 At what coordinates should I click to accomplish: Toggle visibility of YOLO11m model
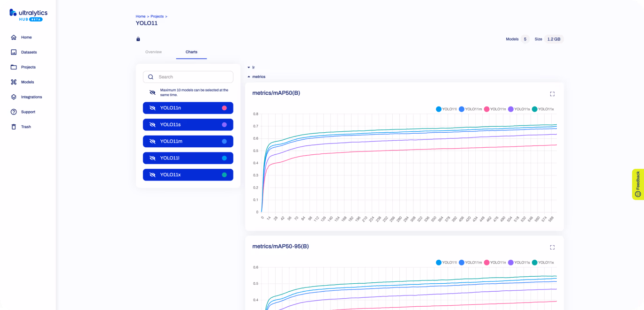click(x=152, y=141)
